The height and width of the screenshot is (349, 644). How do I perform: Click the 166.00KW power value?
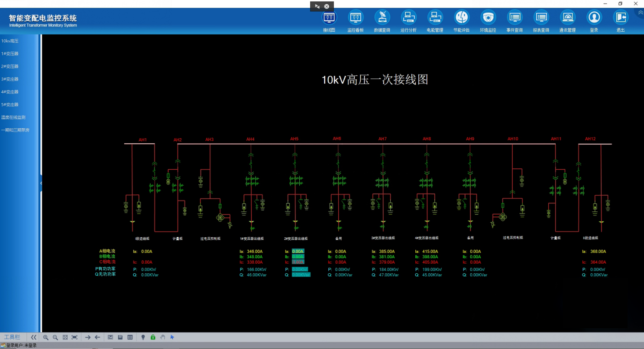point(256,269)
